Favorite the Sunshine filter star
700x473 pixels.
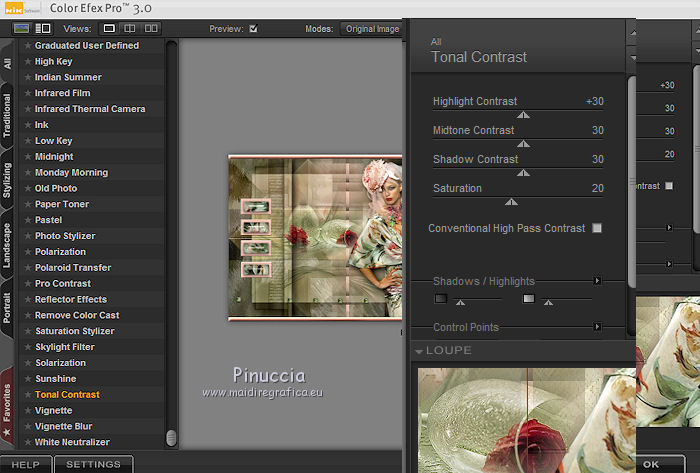click(28, 378)
